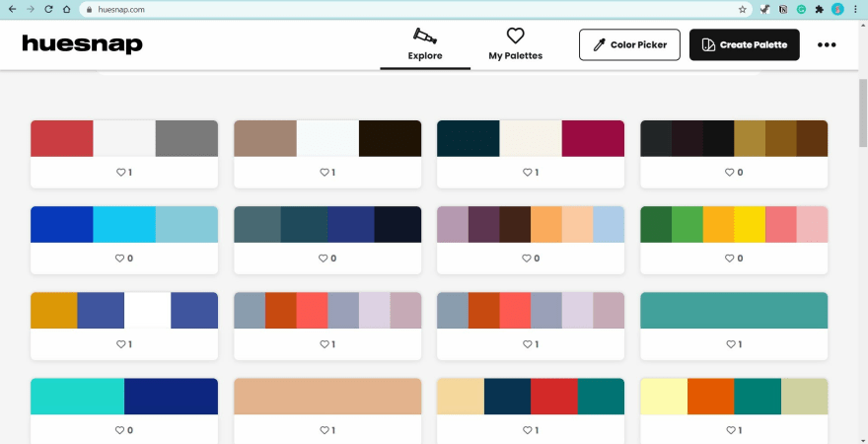
Task: Open the browser home page icon
Action: coord(66,10)
